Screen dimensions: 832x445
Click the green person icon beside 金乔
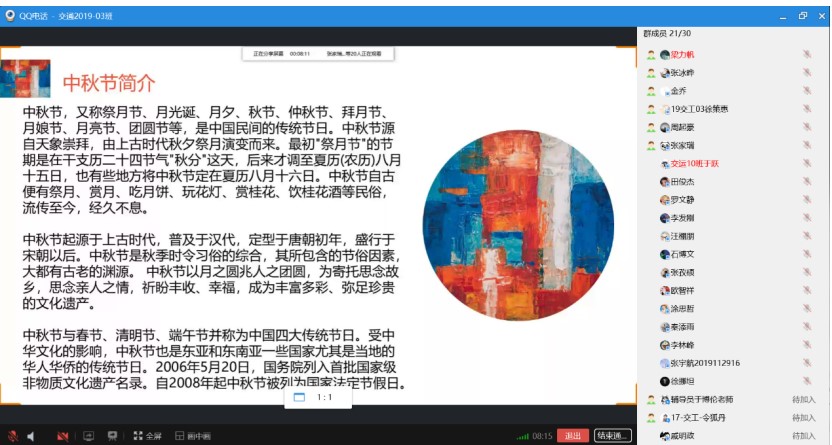[x=651, y=91]
